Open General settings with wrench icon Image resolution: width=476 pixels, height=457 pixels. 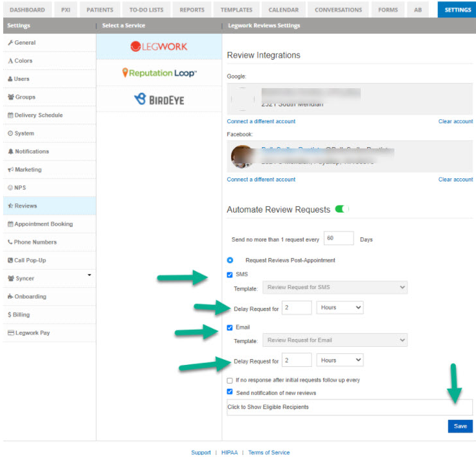pyautogui.click(x=25, y=43)
